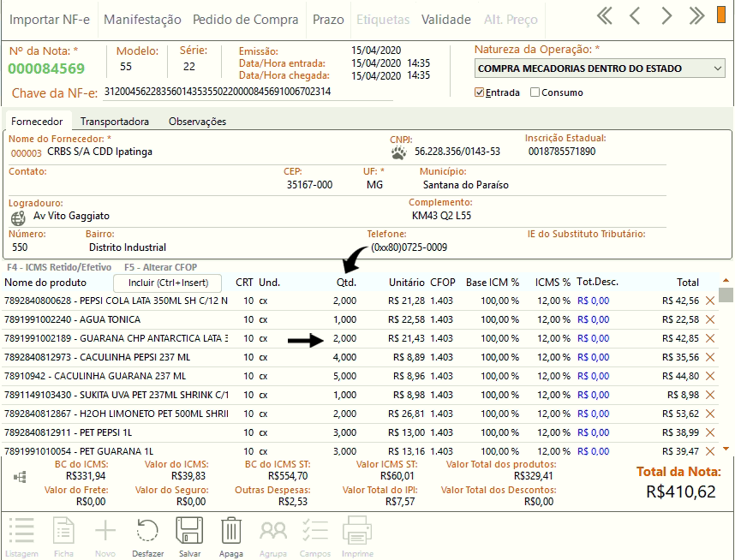Click the quantity 5,000 for CACULINHA GUARANA

[x=344, y=376]
